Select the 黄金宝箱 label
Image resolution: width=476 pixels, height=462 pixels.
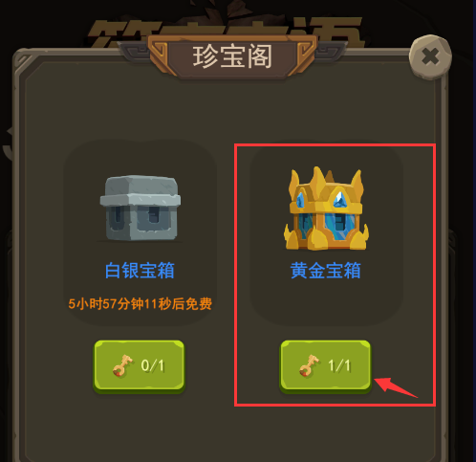(325, 271)
